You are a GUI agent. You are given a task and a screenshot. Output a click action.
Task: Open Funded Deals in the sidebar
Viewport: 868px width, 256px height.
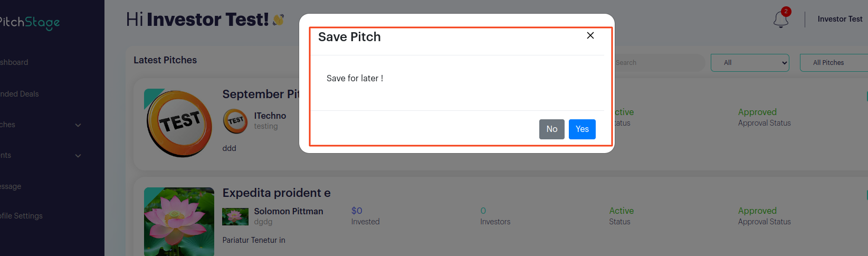click(20, 94)
